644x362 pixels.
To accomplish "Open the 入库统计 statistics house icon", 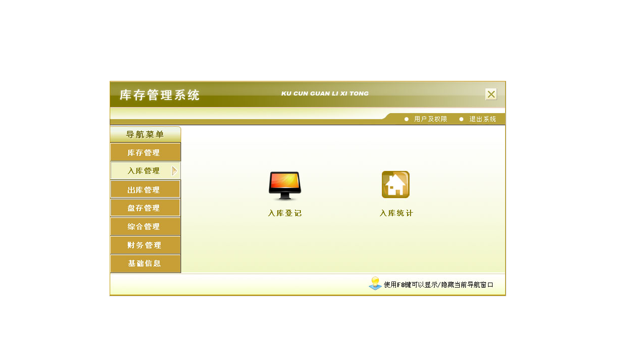I will [395, 184].
